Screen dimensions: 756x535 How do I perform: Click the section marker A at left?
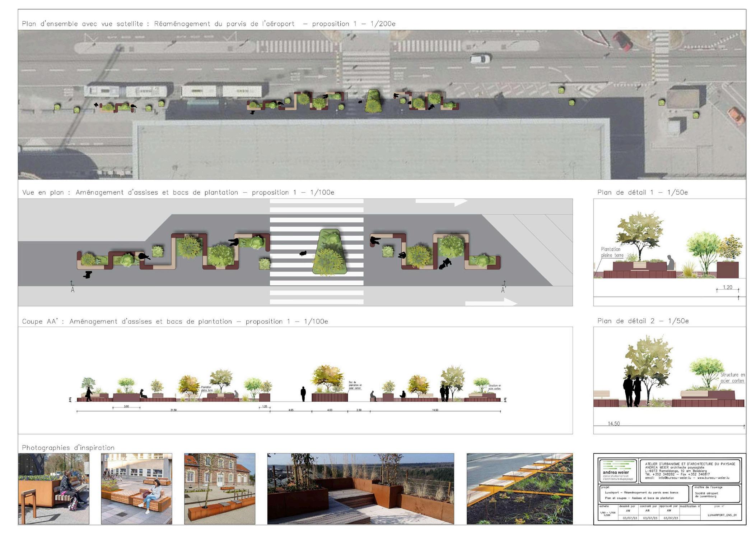coord(73,290)
